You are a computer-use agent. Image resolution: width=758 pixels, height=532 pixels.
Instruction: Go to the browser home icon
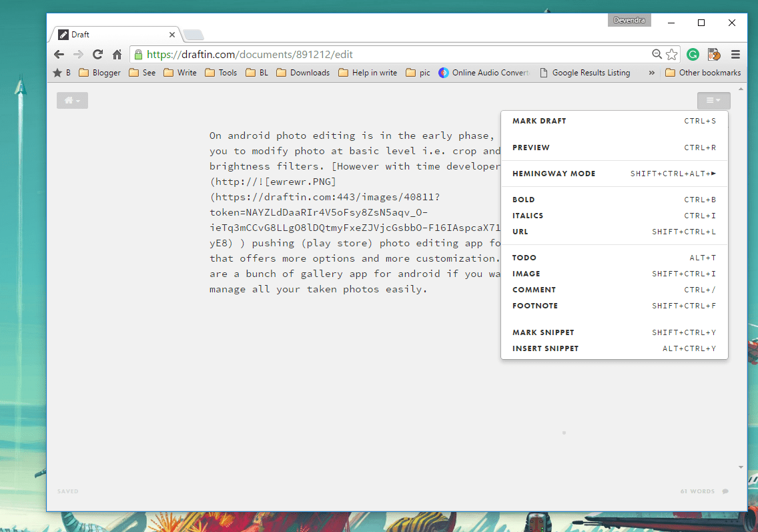point(117,55)
